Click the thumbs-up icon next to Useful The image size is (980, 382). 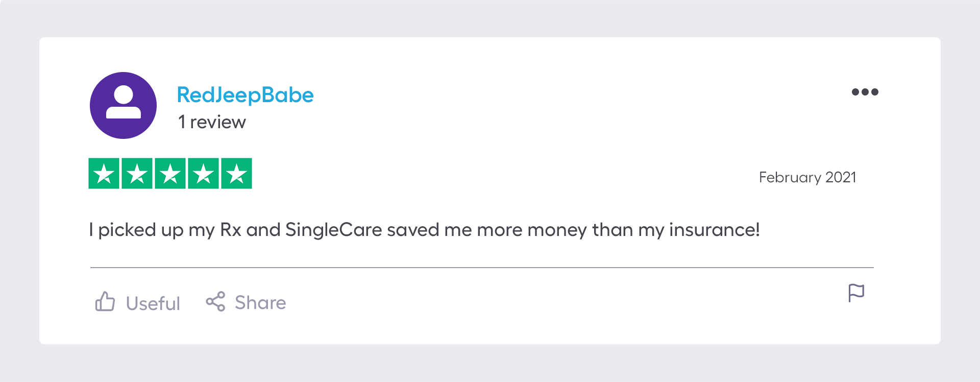pyautogui.click(x=106, y=302)
